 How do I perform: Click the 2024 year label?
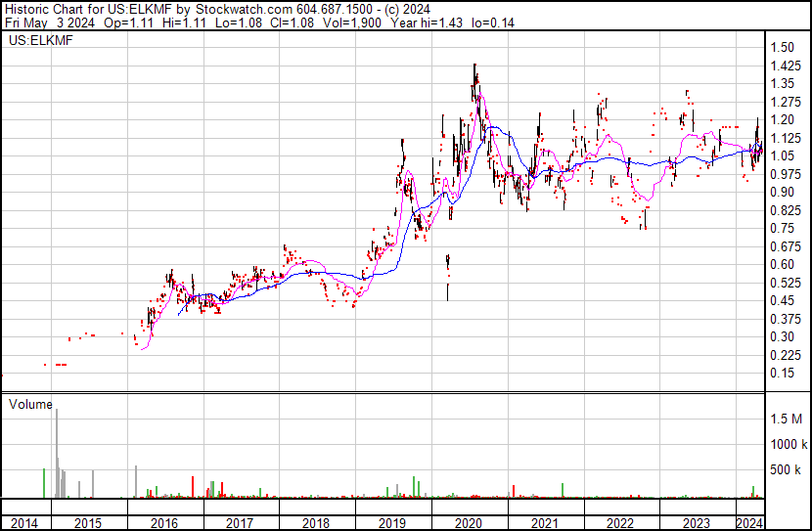[749, 523]
